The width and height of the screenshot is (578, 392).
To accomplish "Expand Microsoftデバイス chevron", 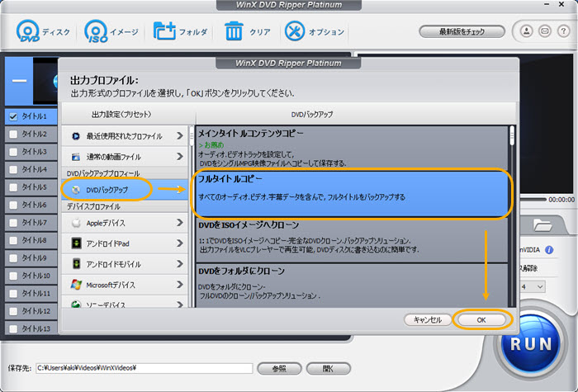I will pyautogui.click(x=180, y=285).
